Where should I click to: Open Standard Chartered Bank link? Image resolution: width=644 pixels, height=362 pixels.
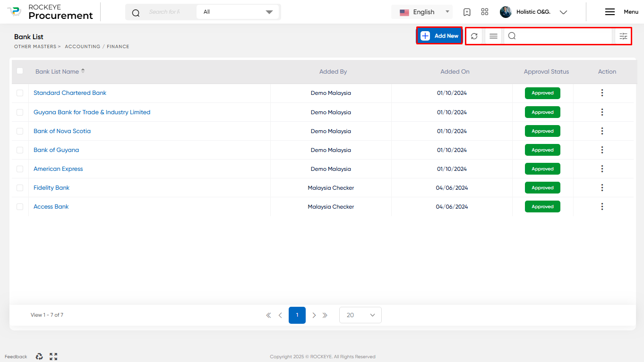pos(70,93)
